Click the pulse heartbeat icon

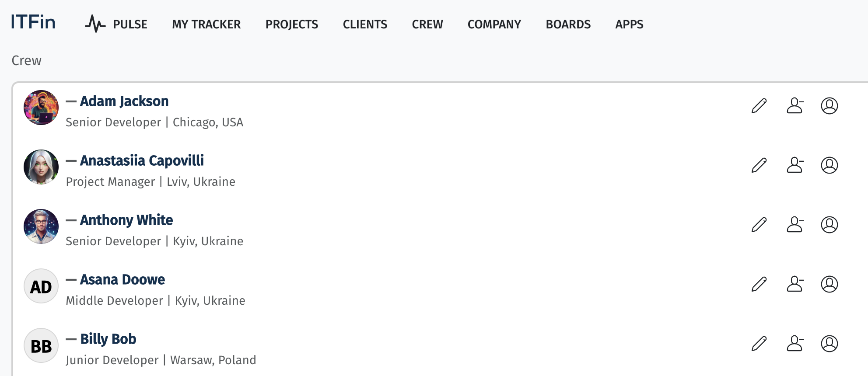point(95,24)
